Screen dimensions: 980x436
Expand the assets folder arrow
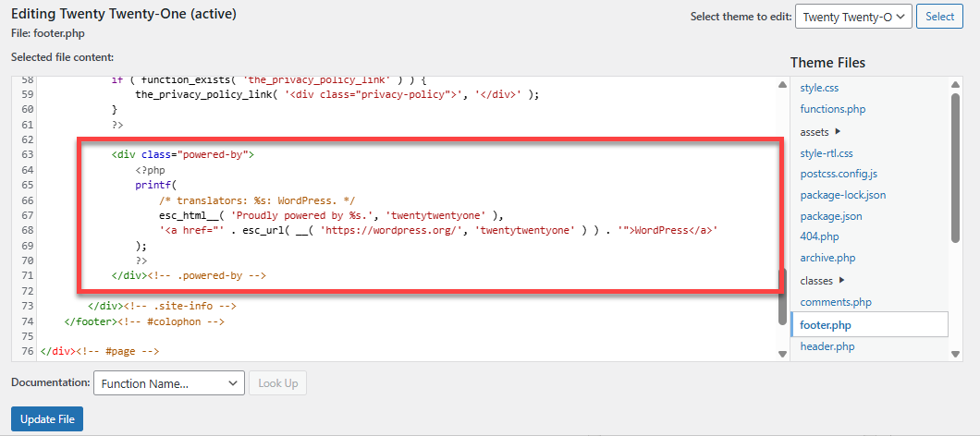(x=838, y=132)
